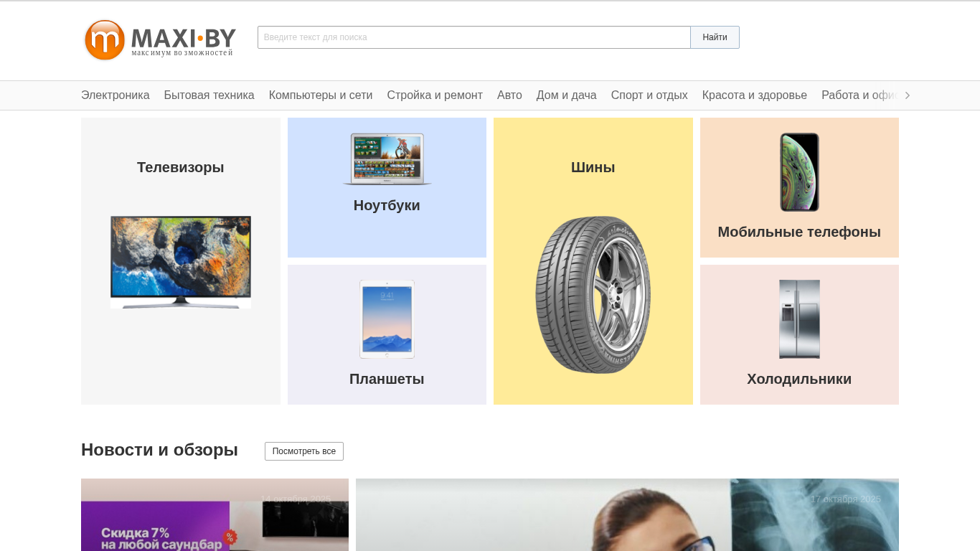This screenshot has width=980, height=551.
Task: Open the Шины category heading
Action: click(593, 167)
